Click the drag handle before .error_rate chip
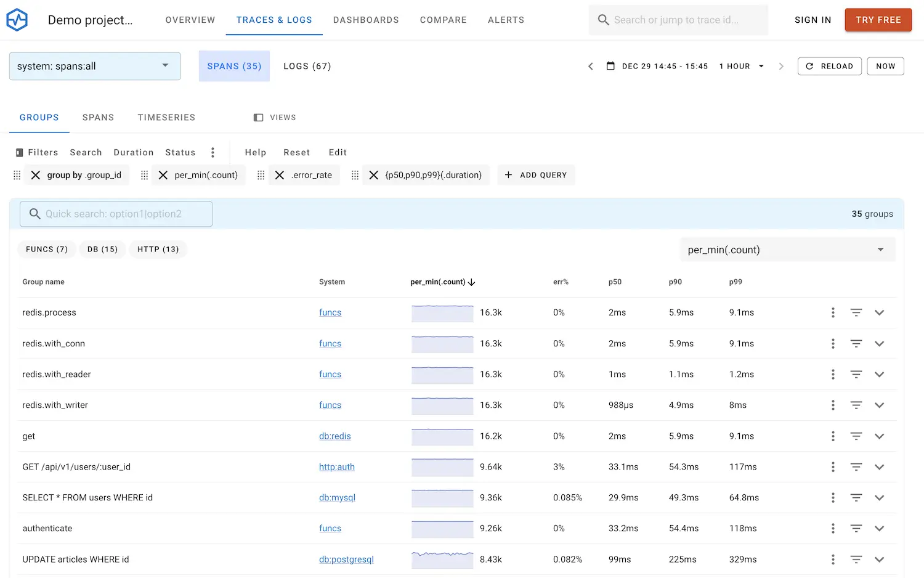Viewport: 924px width, 578px height. (x=261, y=175)
